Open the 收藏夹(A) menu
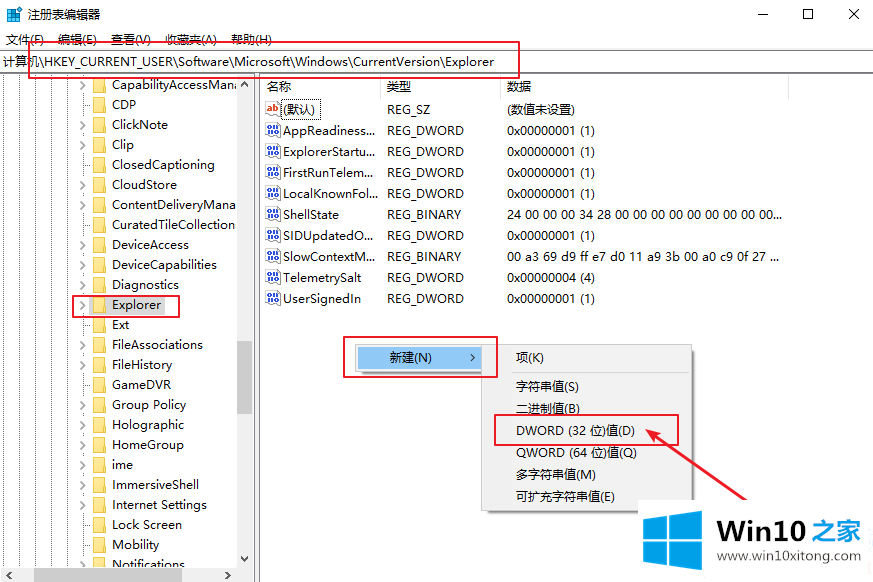This screenshot has height=582, width=873. point(191,40)
